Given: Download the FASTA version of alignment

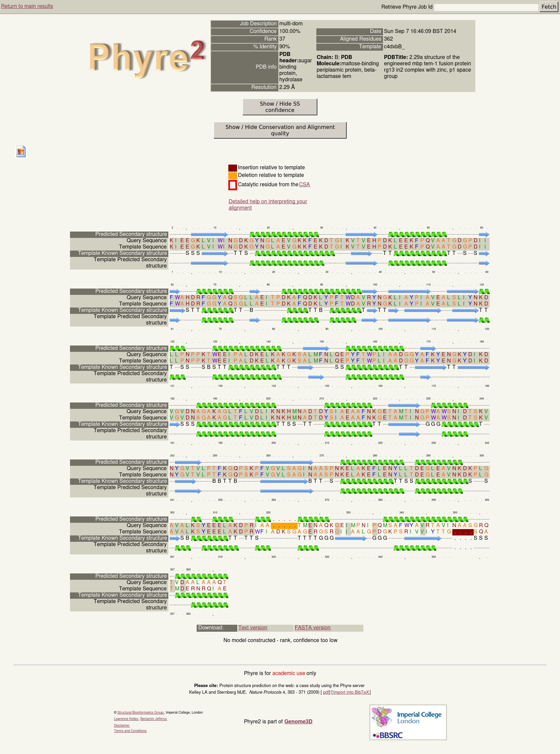Looking at the screenshot, I should (x=312, y=628).
